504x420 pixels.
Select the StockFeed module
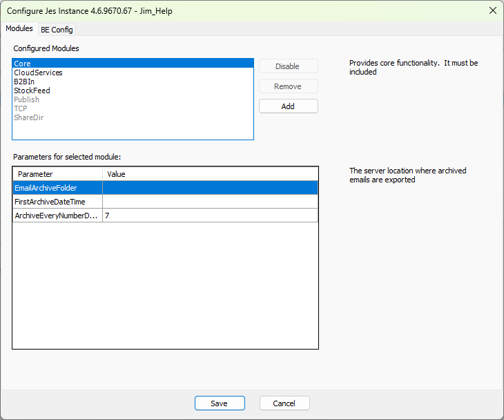click(133, 90)
